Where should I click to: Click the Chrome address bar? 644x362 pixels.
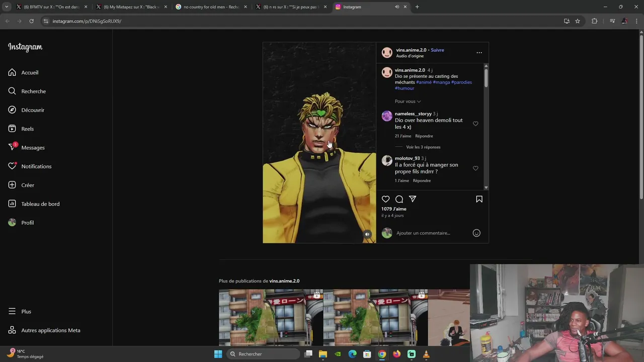[302, 21]
